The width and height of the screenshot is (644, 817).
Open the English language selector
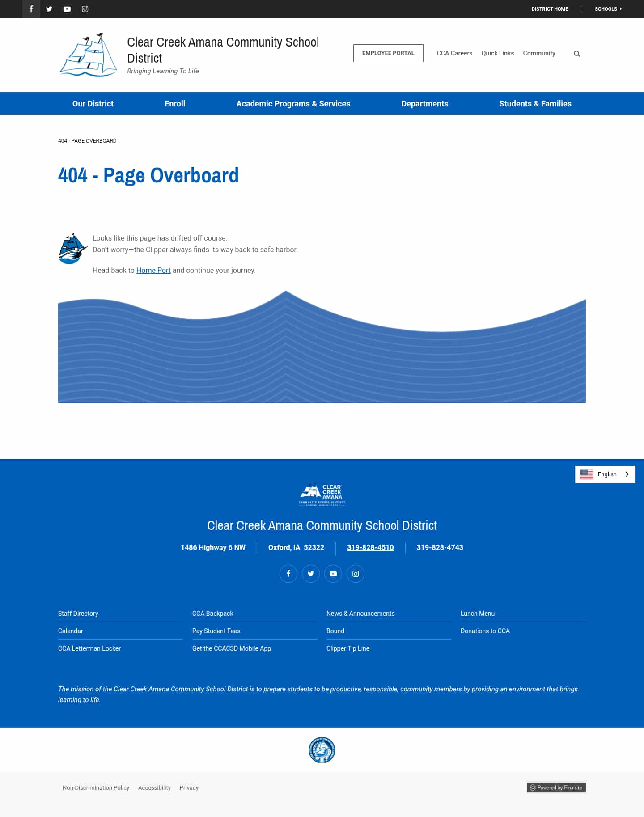(x=605, y=474)
